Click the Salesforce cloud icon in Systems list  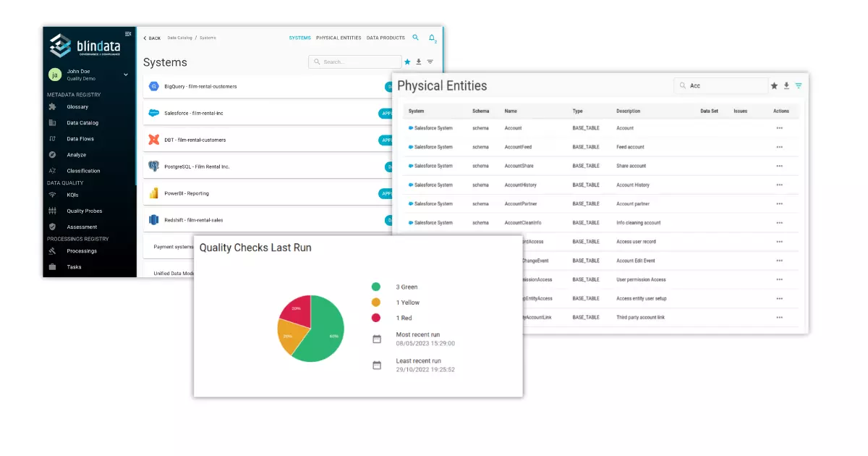pyautogui.click(x=153, y=113)
